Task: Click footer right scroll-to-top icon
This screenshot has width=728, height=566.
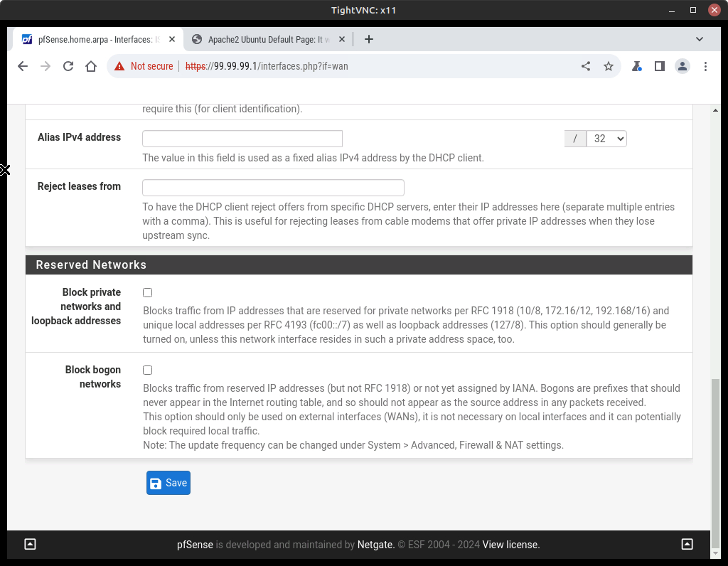Action: click(x=687, y=544)
